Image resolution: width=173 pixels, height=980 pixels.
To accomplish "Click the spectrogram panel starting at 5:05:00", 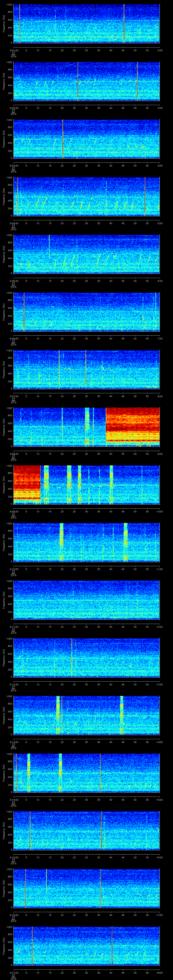I will [87, 254].
